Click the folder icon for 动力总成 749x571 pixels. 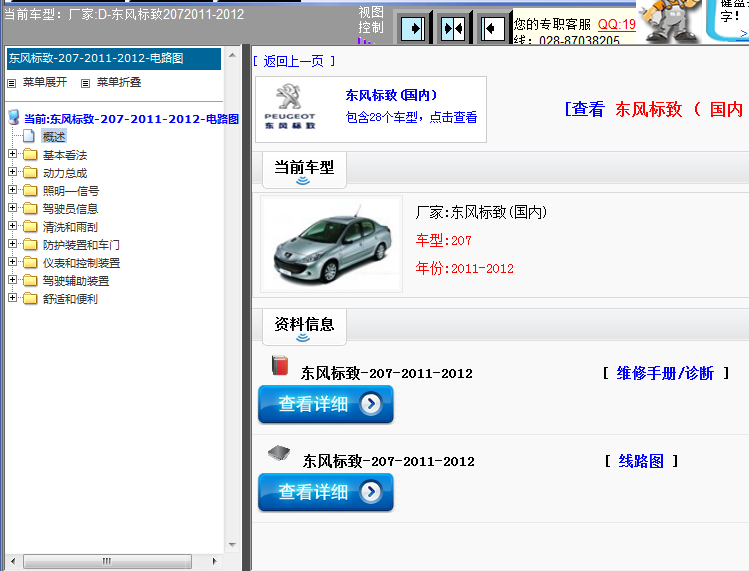coord(30,172)
